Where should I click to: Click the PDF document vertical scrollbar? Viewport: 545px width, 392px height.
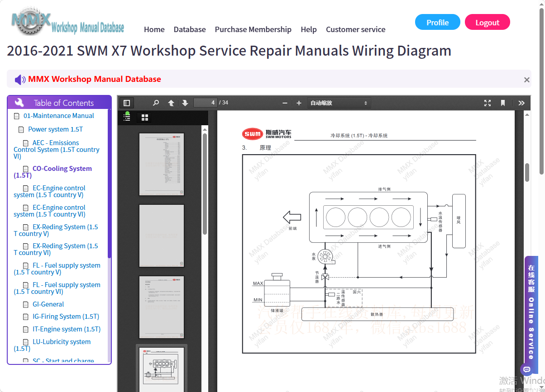click(527, 172)
